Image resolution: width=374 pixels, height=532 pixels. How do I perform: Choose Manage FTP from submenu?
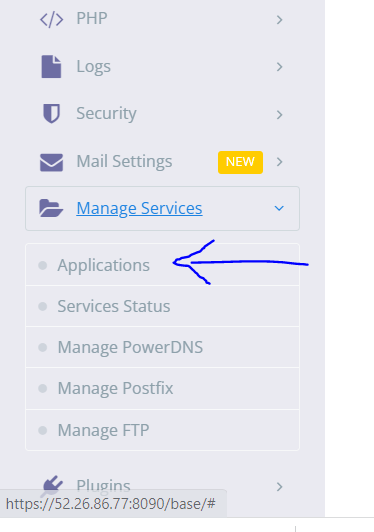163,430
